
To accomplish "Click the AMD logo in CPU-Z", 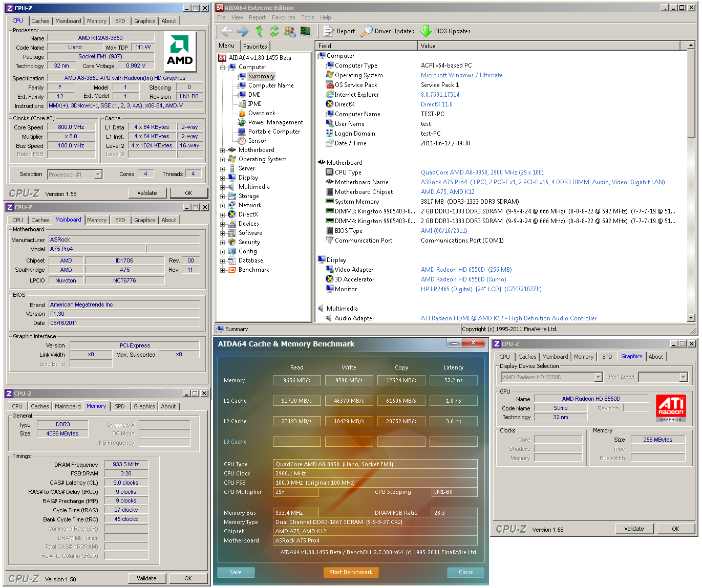I will pos(180,52).
